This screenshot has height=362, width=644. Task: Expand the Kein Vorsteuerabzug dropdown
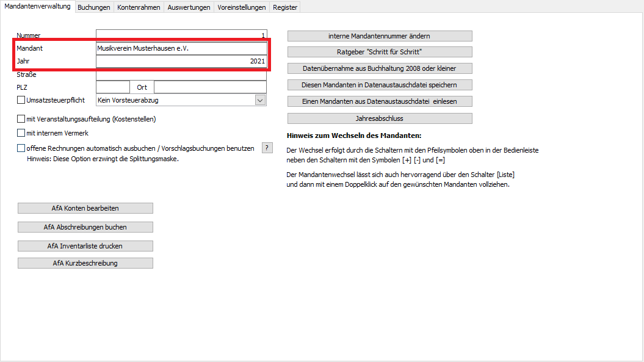260,100
